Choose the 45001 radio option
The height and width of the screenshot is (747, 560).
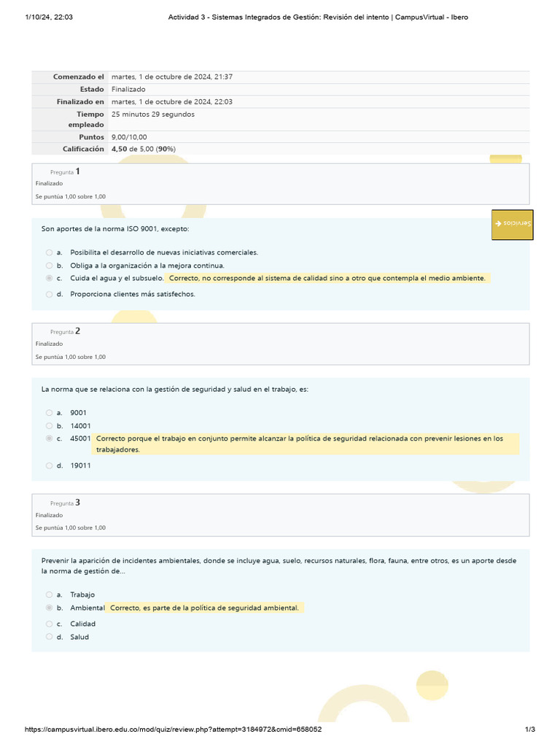(x=49, y=438)
